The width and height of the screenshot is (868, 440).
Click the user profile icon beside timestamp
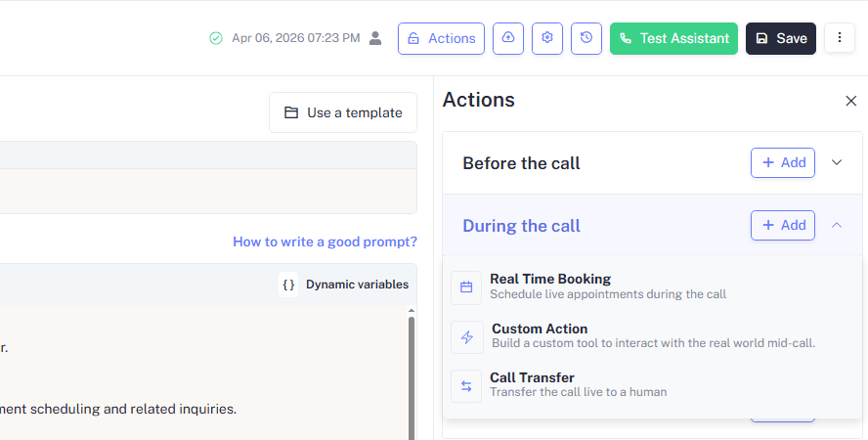click(375, 38)
